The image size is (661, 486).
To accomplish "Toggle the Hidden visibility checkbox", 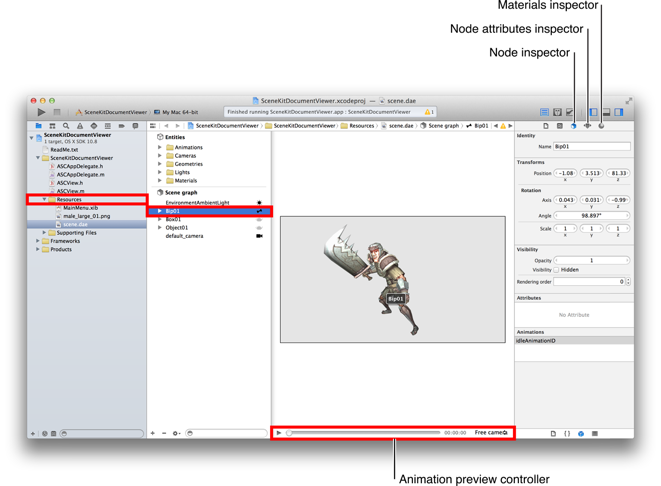I will (556, 270).
